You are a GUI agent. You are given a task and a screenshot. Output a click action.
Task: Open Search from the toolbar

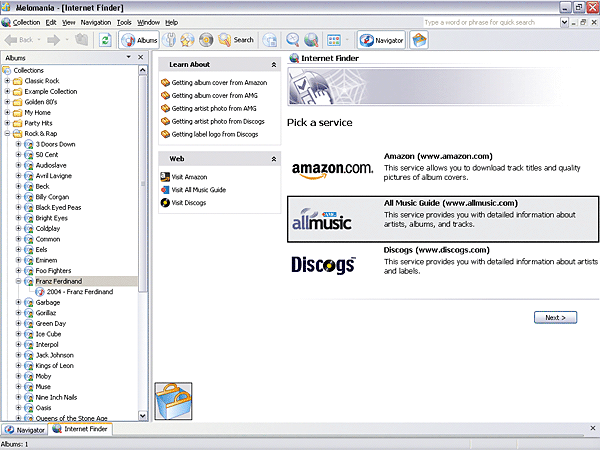pyautogui.click(x=236, y=40)
